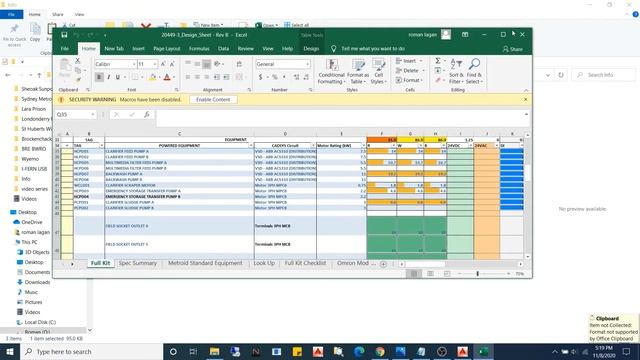Screen dimensions: 640x360
Task: Click the AutoSum sigma icon
Action: click(x=438, y=61)
